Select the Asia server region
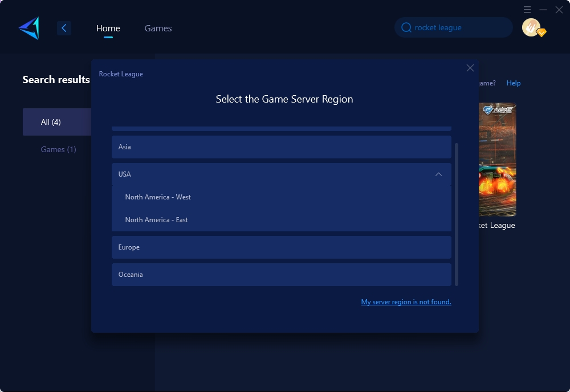 point(282,147)
